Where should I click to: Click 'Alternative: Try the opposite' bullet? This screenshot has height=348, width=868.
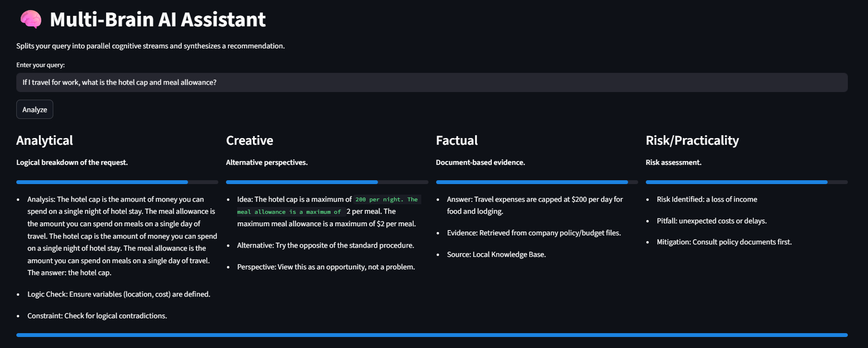tap(325, 245)
